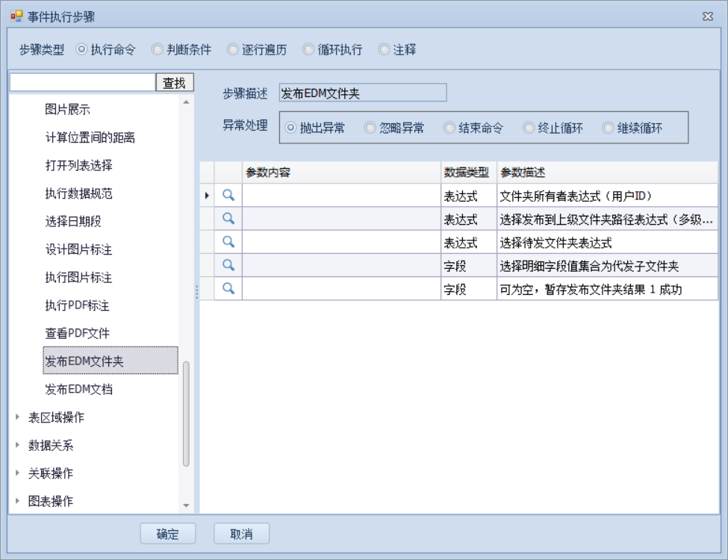Viewport: 728px width, 560px height.
Task: Select the 循环执行 step type
Action: pyautogui.click(x=308, y=50)
